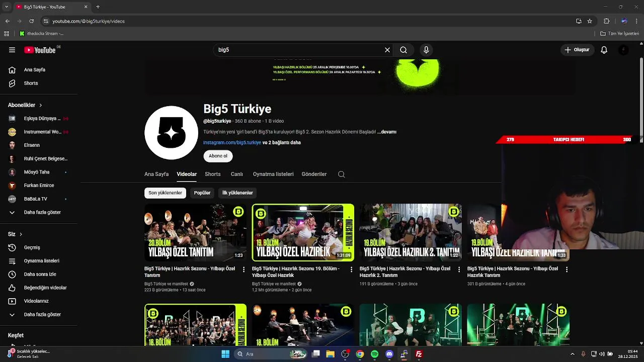Open the channel Oynatma listeleri tab
This screenshot has height=362, width=644.
(x=273, y=174)
